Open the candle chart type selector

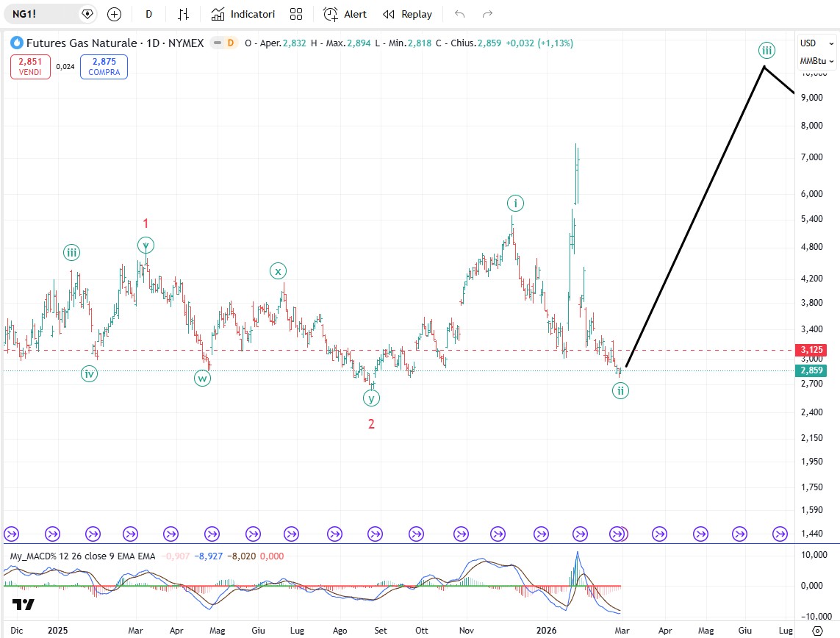(x=184, y=14)
